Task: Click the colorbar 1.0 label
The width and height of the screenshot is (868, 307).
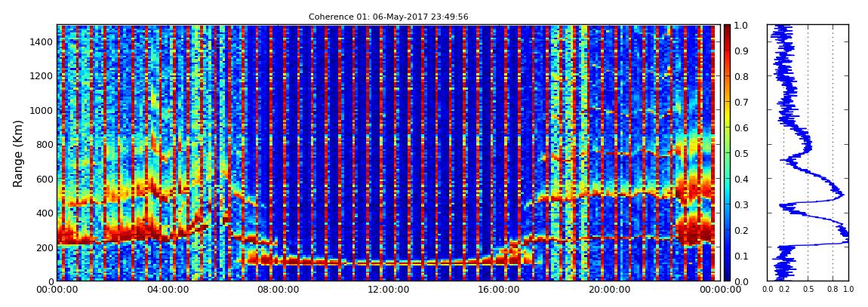Action: (x=741, y=26)
